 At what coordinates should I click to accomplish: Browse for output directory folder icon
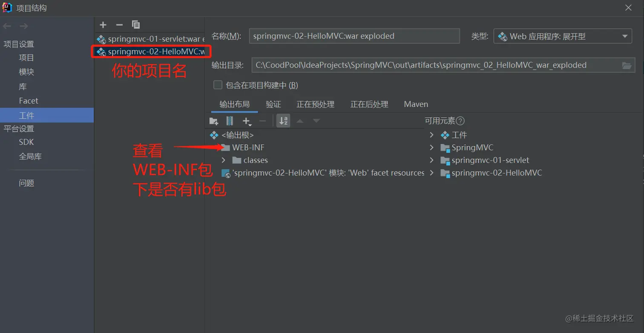tap(627, 65)
